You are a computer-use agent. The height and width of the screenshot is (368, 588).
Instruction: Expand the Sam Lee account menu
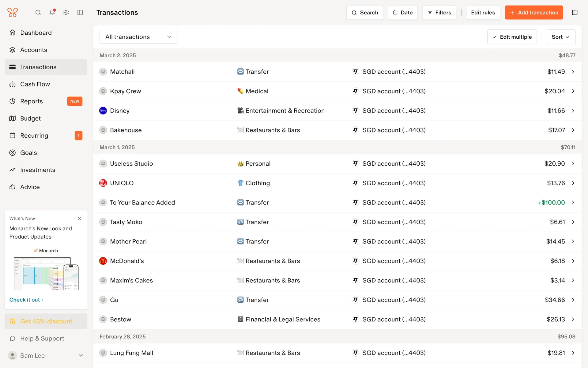click(81, 355)
